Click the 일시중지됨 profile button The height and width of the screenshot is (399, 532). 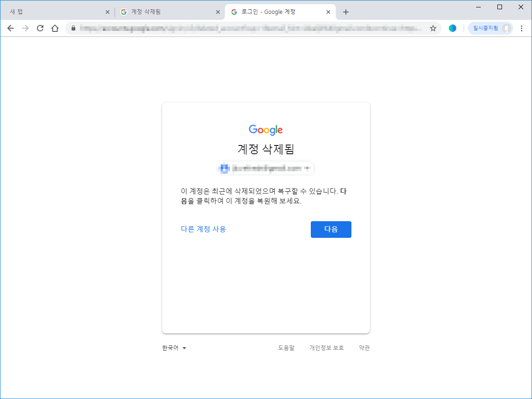tap(490, 28)
